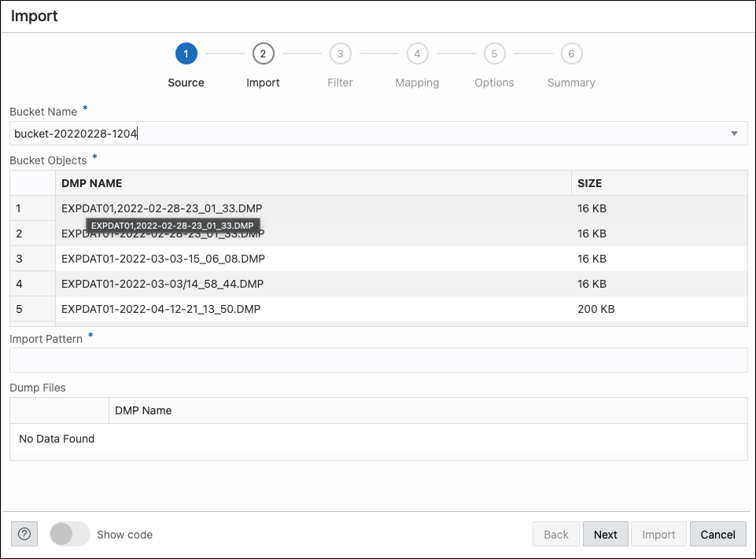Go to step 2 Import circle

point(263,53)
